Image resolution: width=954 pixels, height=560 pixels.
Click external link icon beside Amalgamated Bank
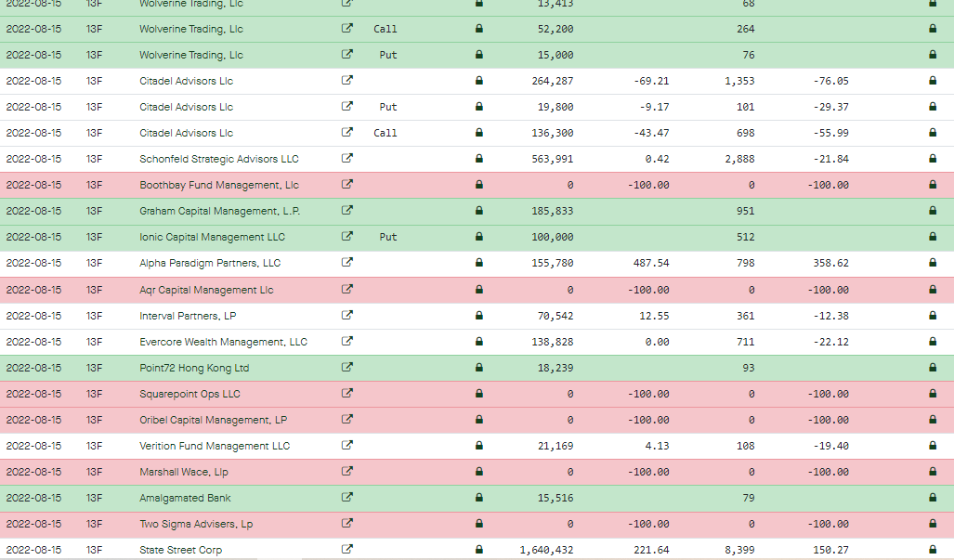tap(346, 497)
